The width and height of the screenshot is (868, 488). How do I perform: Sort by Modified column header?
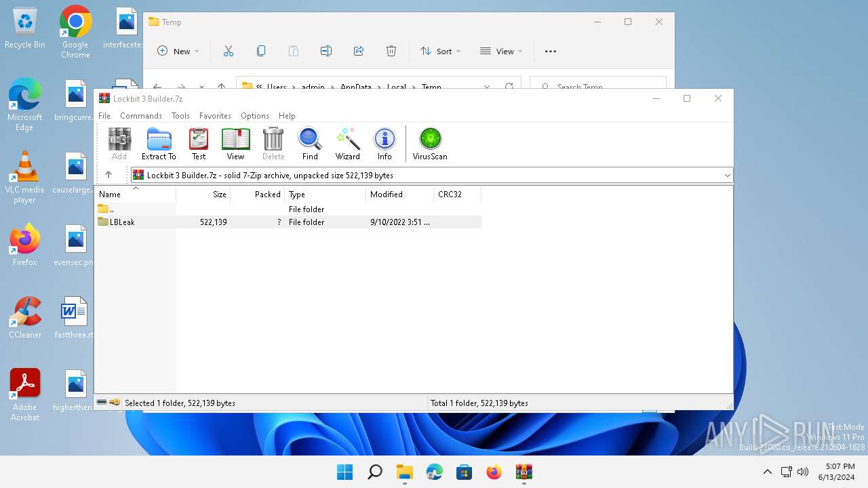pos(400,195)
